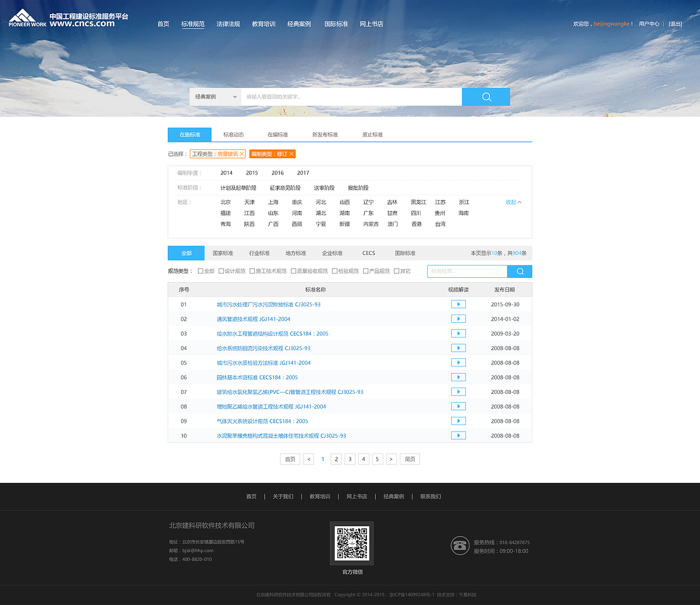This screenshot has width=700, height=605.
Task: Switch to the 废止标准 tab
Action: tap(372, 135)
